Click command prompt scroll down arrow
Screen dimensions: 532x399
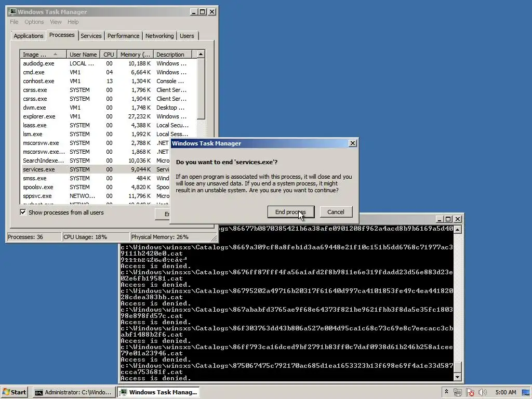(458, 377)
